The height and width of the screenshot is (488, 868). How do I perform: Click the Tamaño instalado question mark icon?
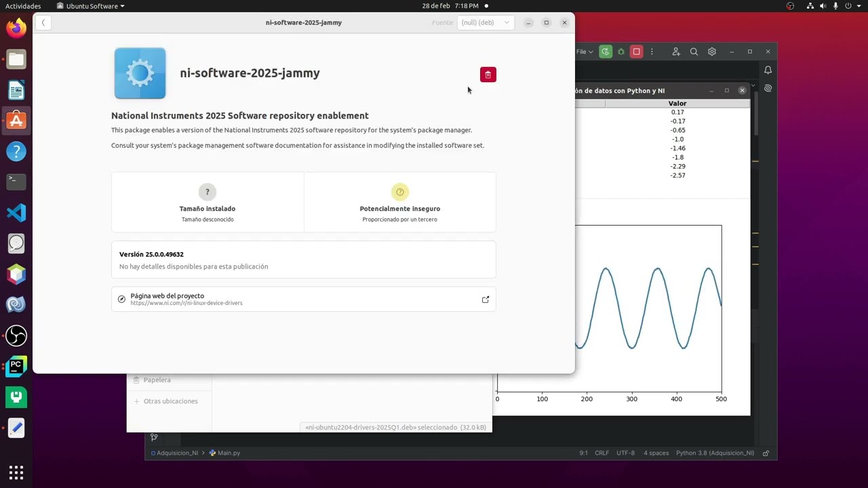pos(208,192)
